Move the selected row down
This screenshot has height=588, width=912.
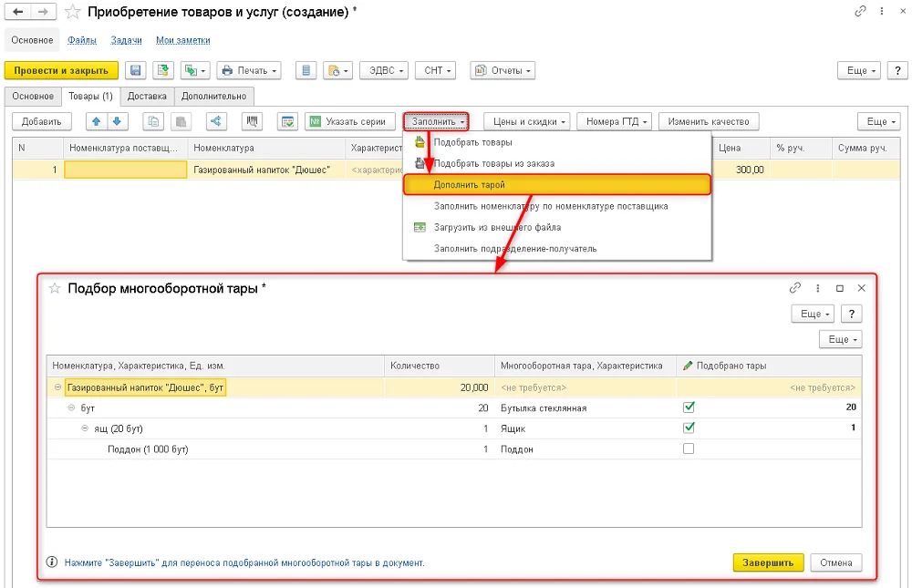117,121
